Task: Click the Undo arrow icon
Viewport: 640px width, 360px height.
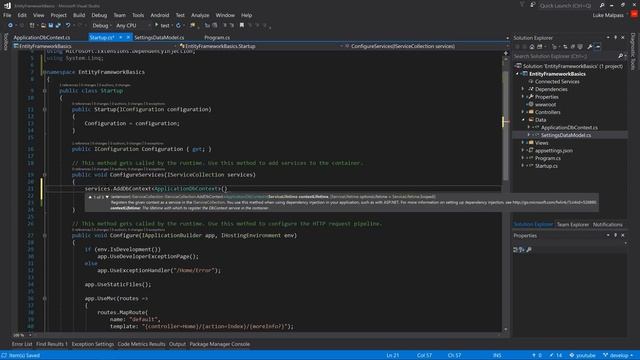Action: 68,25
